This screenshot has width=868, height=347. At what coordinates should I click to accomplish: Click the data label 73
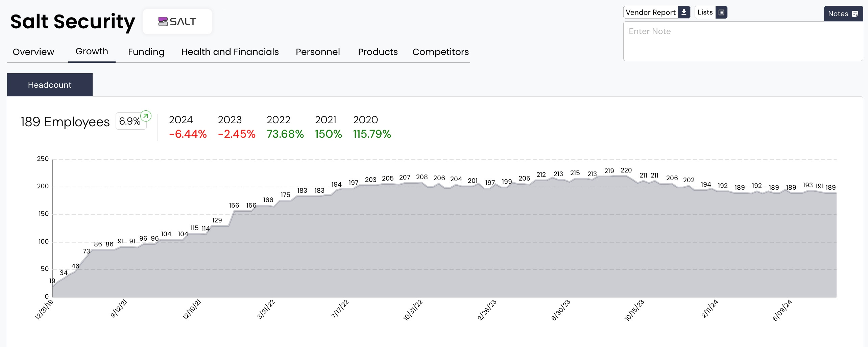(x=87, y=251)
